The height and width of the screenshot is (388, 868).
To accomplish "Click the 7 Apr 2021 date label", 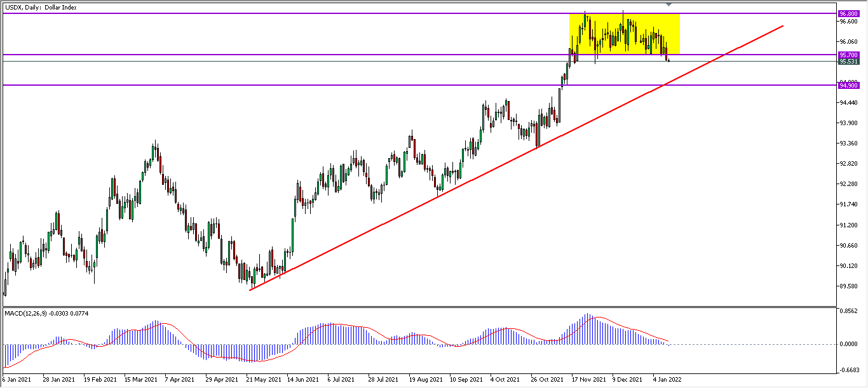I will [x=179, y=380].
